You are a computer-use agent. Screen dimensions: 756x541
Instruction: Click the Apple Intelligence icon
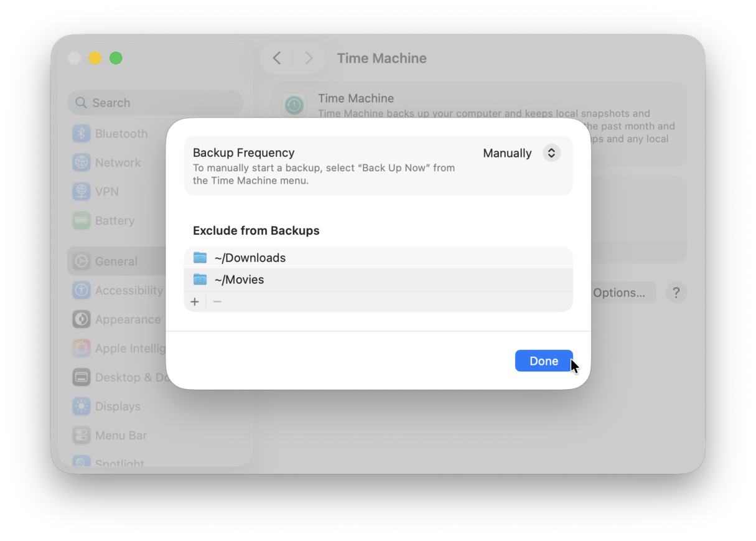82,349
